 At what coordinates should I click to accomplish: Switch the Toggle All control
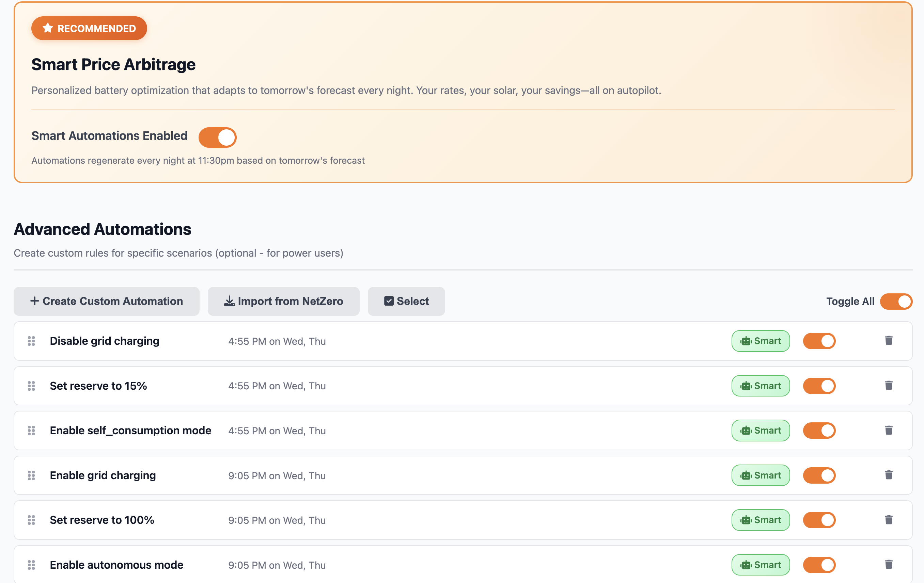896,302
